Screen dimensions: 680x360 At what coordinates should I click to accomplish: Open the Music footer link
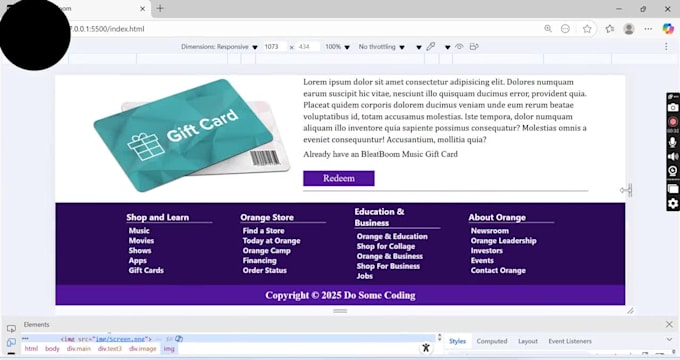(x=139, y=231)
